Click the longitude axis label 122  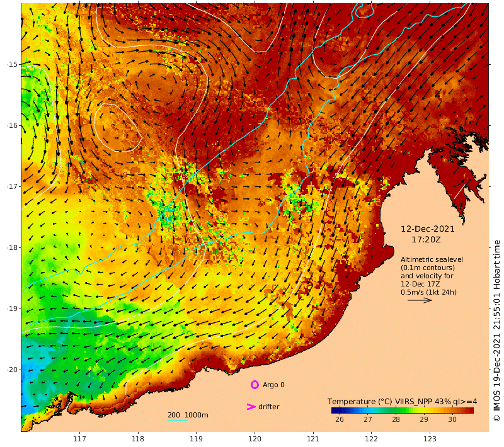pyautogui.click(x=371, y=439)
